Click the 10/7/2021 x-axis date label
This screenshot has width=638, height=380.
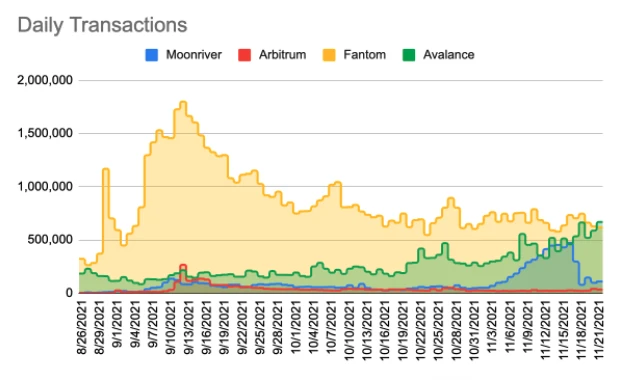click(x=332, y=328)
